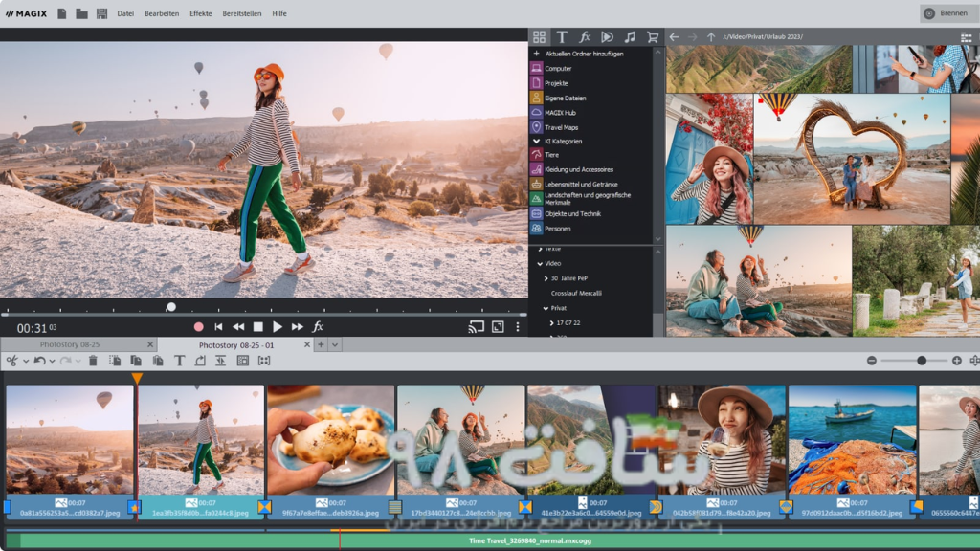980x551 pixels.
Task: Delete selected object with trash icon
Action: 93,361
